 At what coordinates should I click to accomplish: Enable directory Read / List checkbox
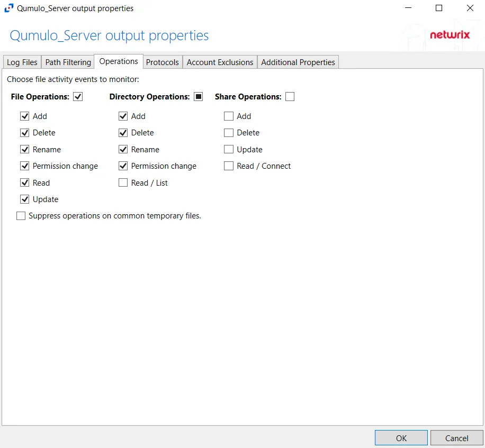[123, 182]
